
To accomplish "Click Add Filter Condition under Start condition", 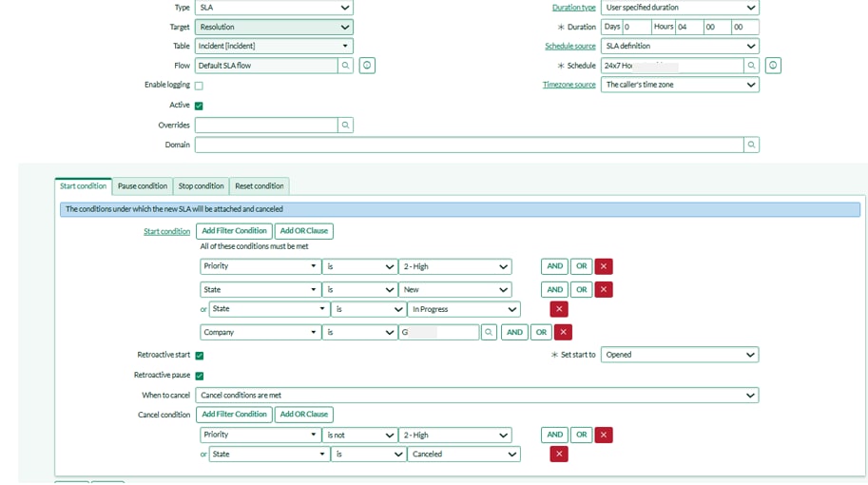I will pos(234,231).
